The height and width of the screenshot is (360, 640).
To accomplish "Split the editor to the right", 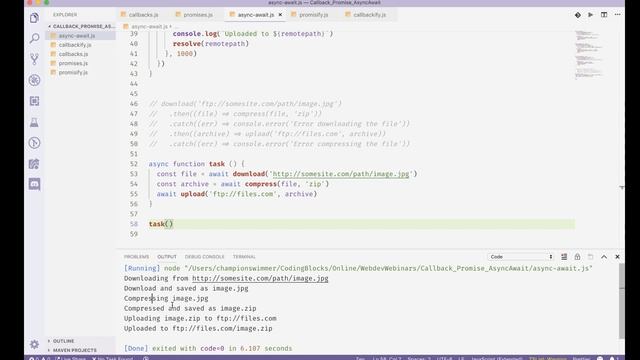I will click(604, 15).
